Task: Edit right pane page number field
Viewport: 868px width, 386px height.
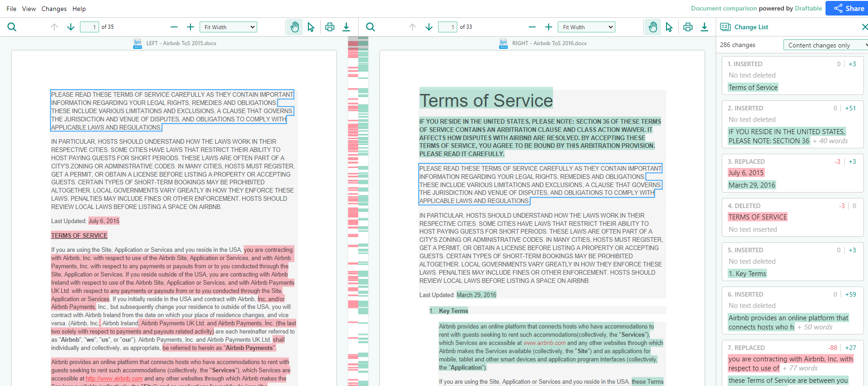Action: (x=448, y=27)
